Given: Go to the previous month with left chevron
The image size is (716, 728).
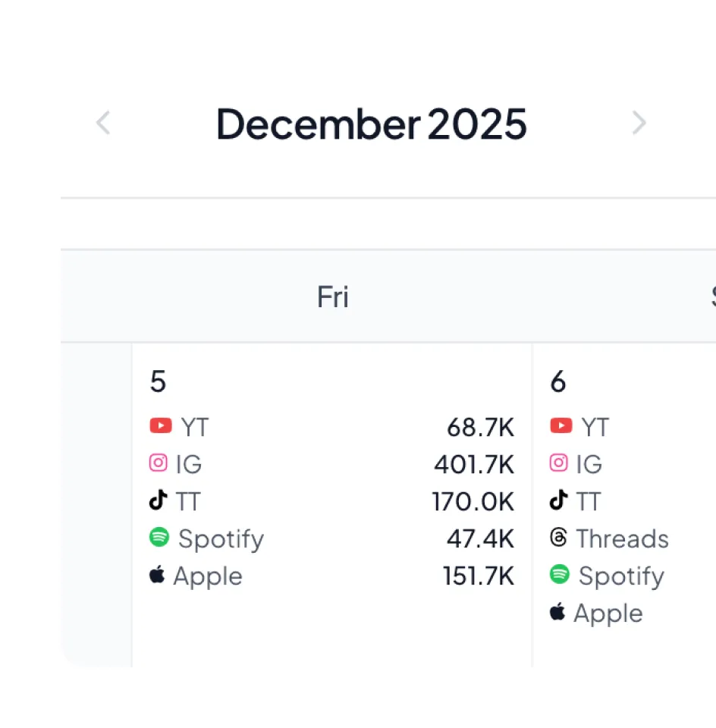Looking at the screenshot, I should coord(103,123).
